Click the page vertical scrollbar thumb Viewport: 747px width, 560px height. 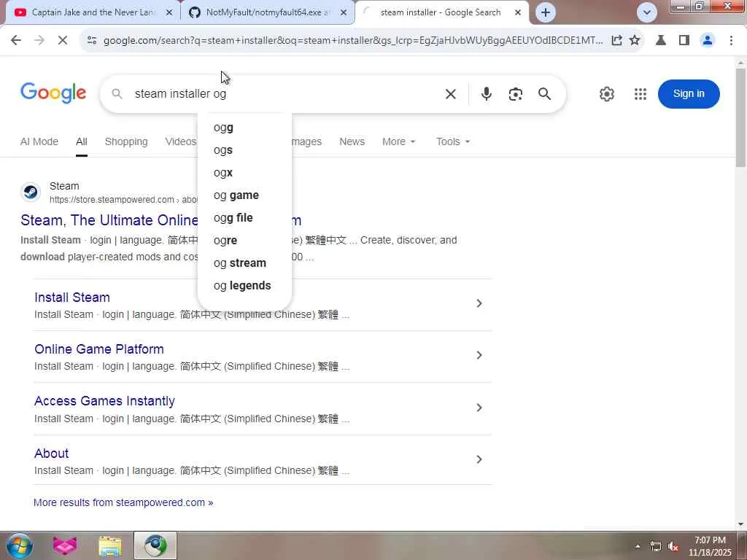click(740, 117)
